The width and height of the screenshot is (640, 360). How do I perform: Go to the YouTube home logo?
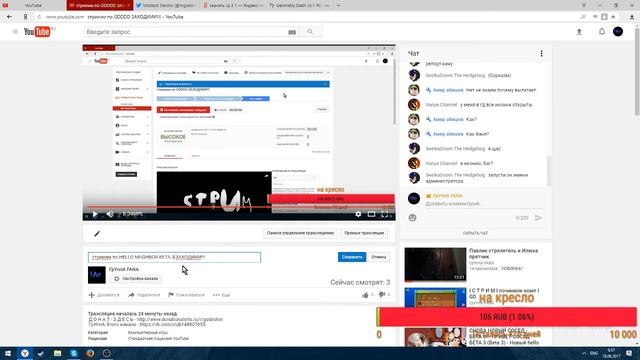(37, 32)
